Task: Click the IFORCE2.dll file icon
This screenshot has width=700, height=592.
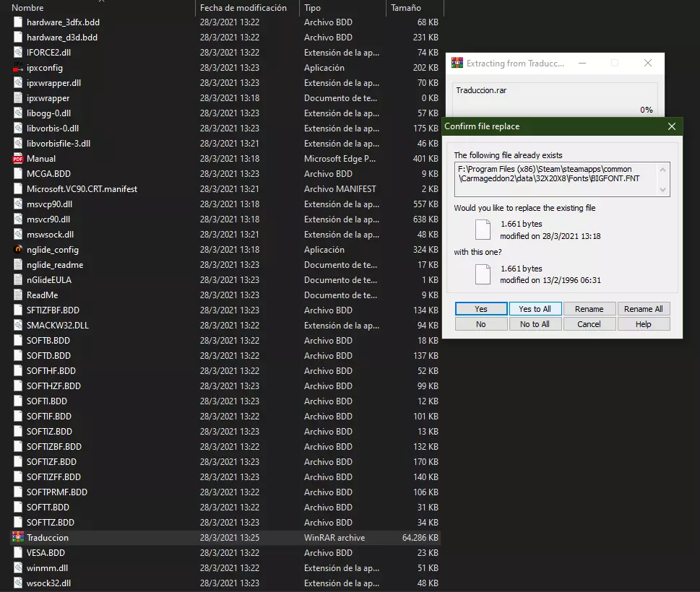Action: pos(18,53)
